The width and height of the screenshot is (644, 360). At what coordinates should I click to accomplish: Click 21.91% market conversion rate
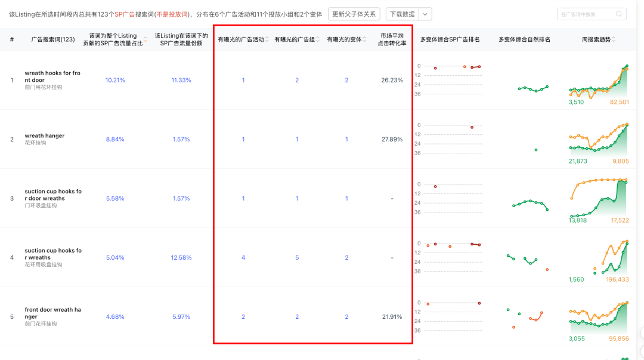[392, 317]
